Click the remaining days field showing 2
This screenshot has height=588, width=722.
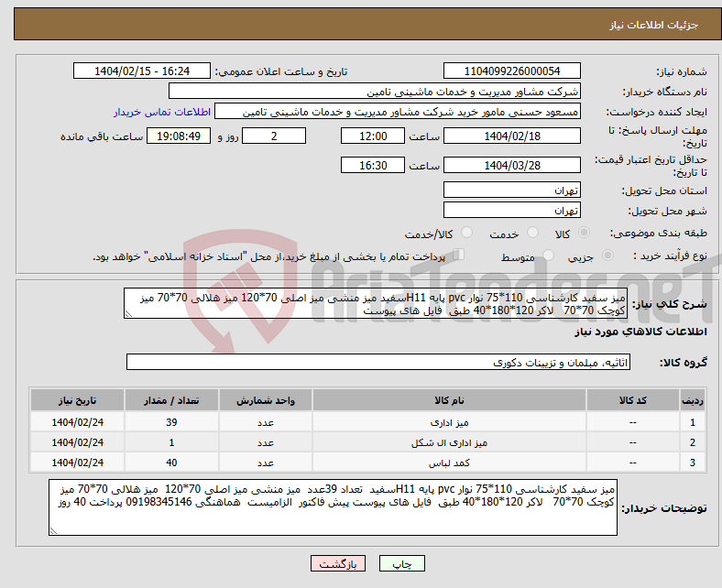click(274, 136)
